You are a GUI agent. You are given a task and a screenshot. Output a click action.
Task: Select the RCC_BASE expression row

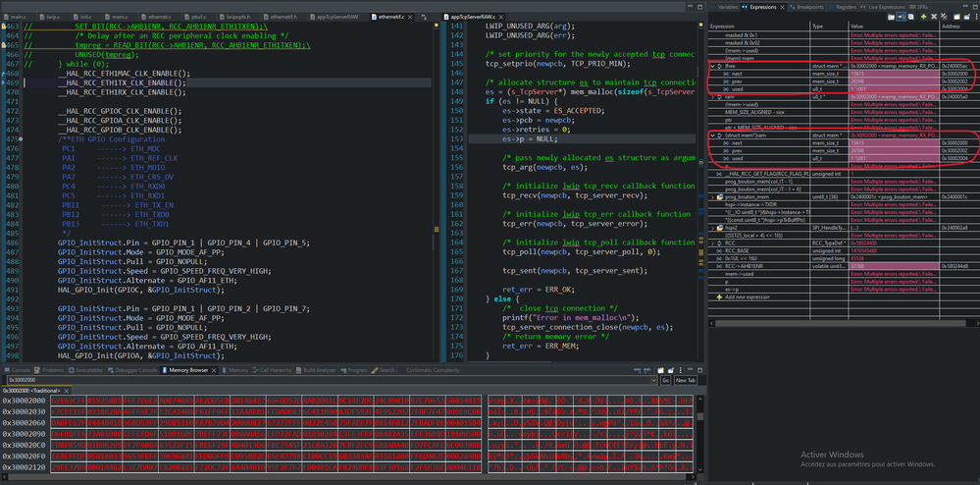click(x=844, y=250)
